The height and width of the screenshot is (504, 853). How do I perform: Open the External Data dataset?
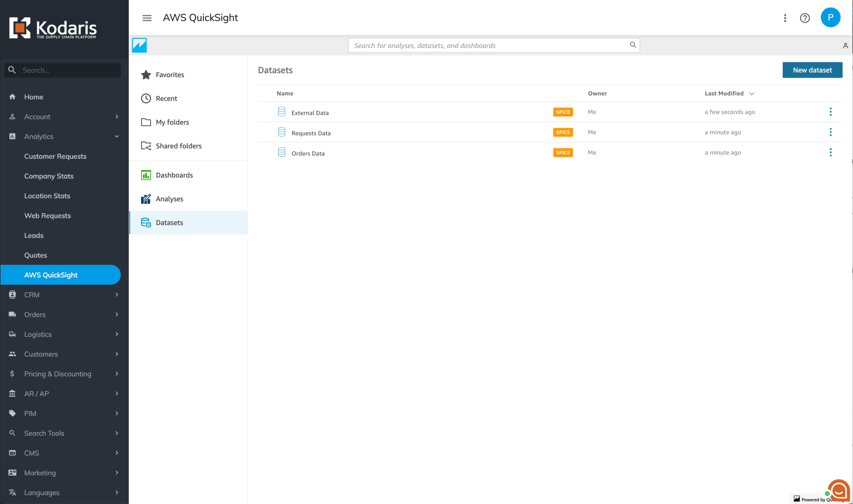click(310, 113)
